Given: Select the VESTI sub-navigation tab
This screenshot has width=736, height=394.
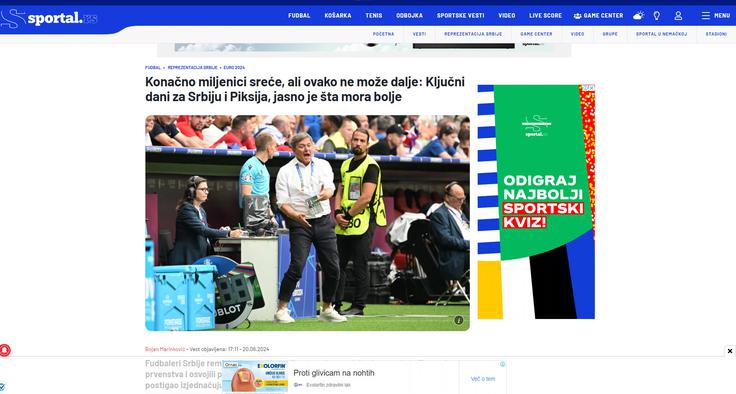Looking at the screenshot, I should [419, 34].
